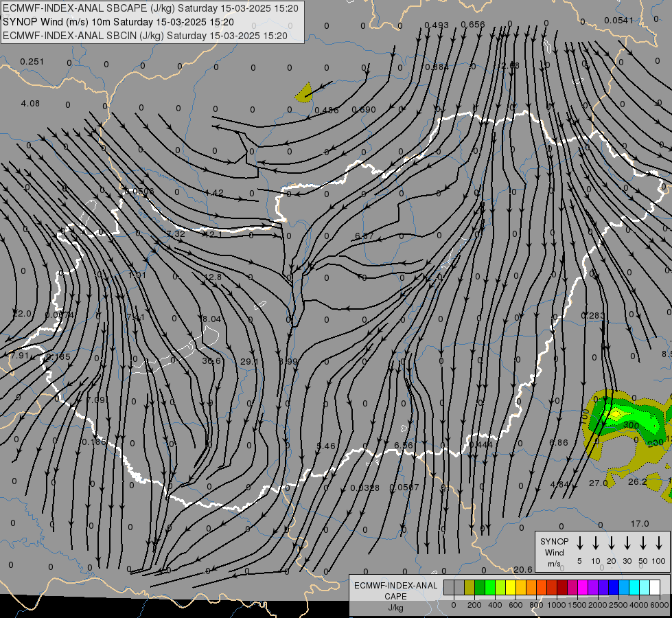Viewport: 672px width, 618px height.
Task: Click the wind arrow above 20 m/s
Action: coord(611,543)
